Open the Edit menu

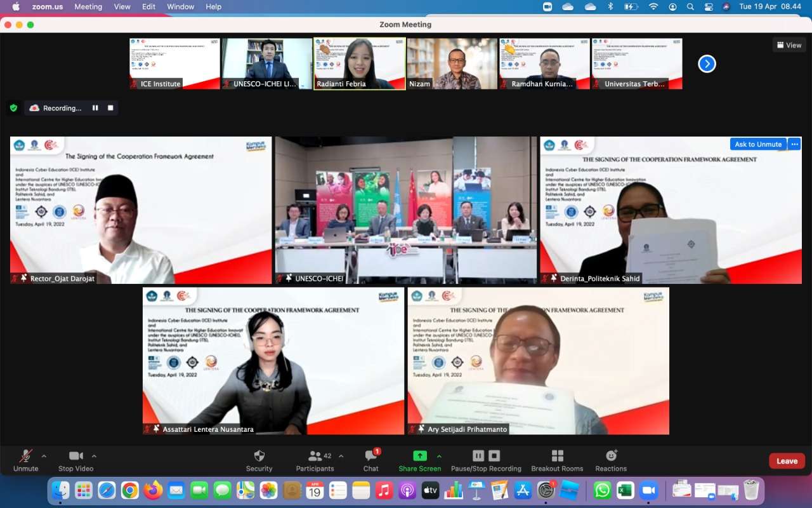149,6
